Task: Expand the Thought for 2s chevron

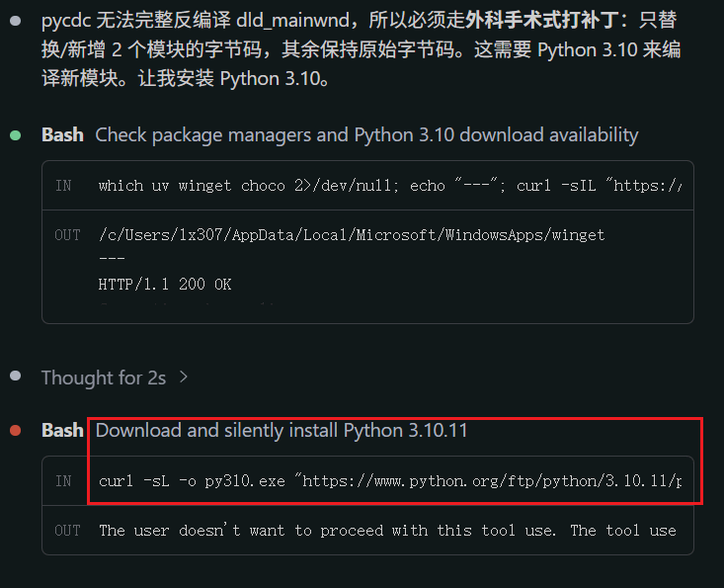Action: [184, 377]
